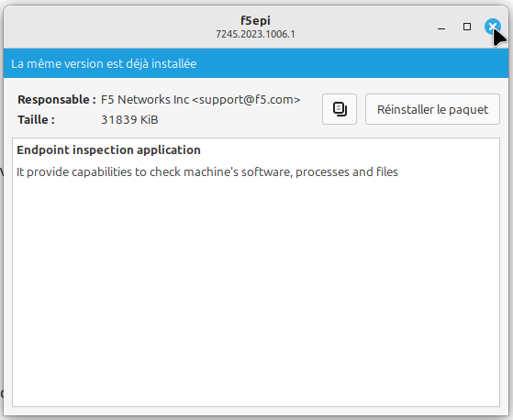Maximize the f5epi package window
This screenshot has height=420, width=513.
tap(467, 27)
